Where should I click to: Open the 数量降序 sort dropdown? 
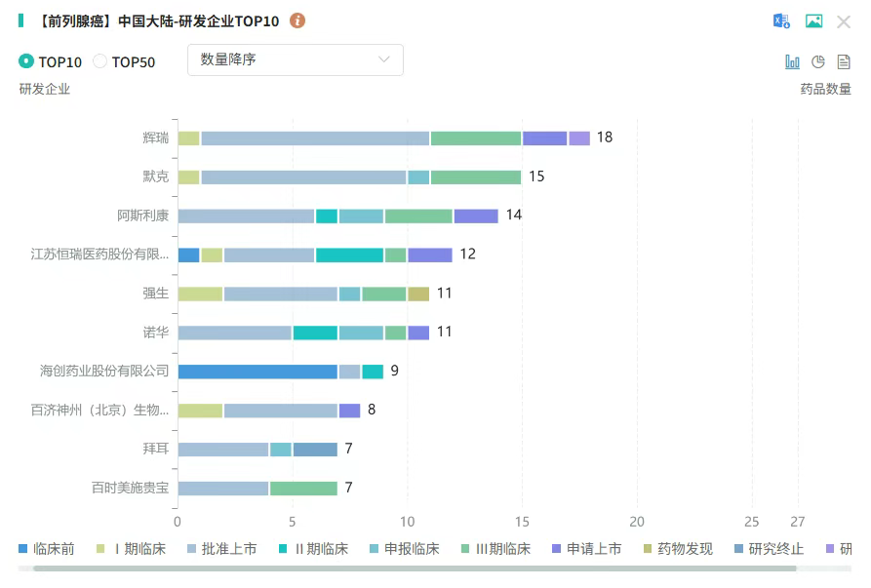(x=295, y=59)
